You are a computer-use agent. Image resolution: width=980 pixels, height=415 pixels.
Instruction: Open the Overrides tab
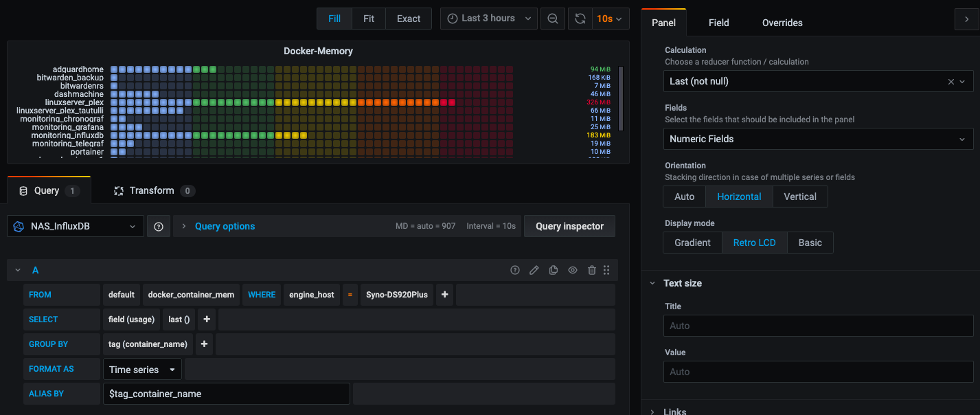pyautogui.click(x=782, y=23)
